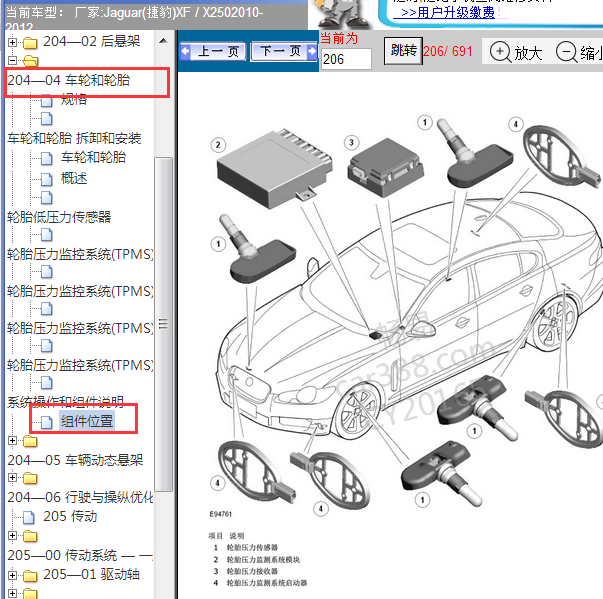Go to previous page with 上一页
603x599 pixels.
tap(211, 51)
